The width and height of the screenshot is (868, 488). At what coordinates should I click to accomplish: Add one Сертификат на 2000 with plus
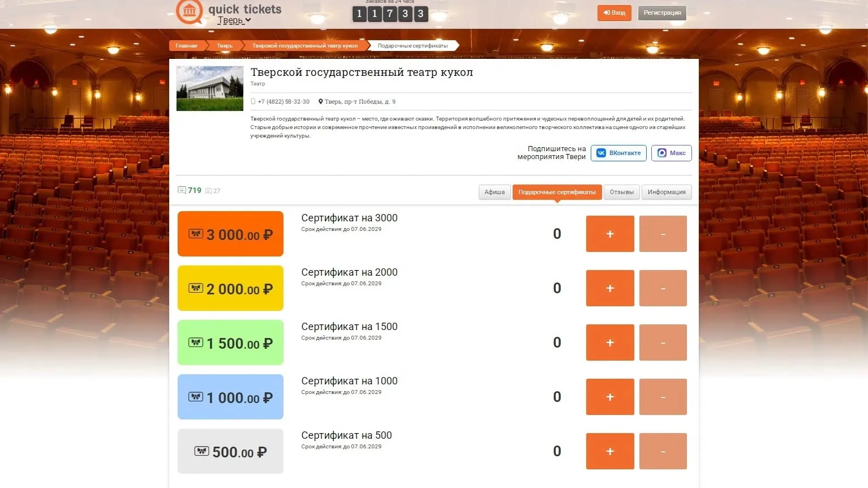[x=610, y=288]
